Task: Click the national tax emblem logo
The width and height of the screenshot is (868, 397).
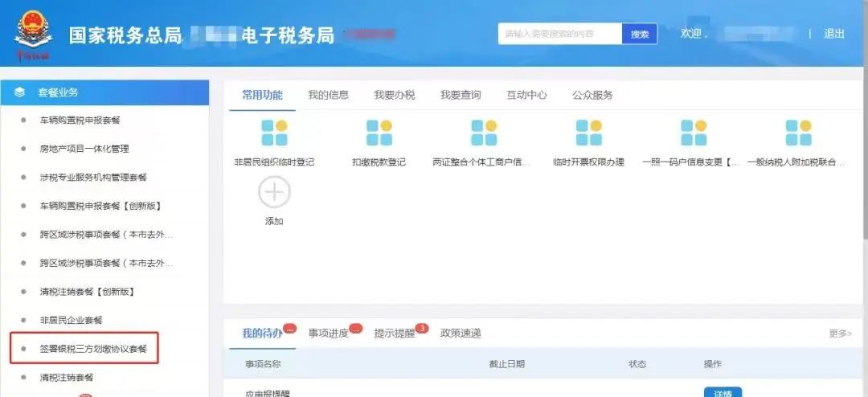Action: [33, 35]
